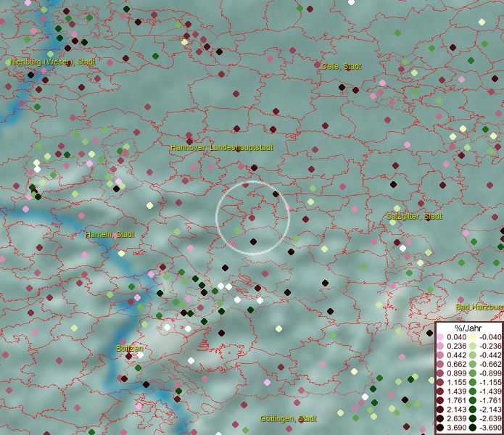The width and height of the screenshot is (504, 435).
Task: Pick the legend swatch for 1.155
Action: coord(440,382)
